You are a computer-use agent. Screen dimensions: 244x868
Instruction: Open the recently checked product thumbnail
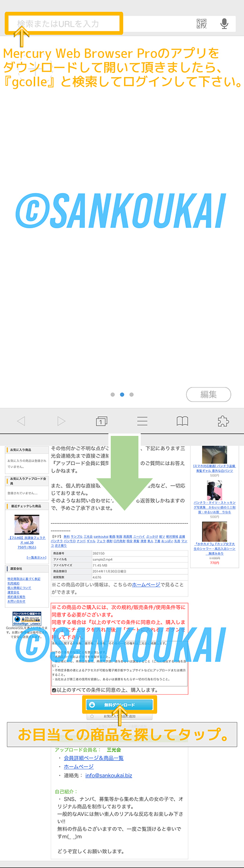(x=27, y=524)
